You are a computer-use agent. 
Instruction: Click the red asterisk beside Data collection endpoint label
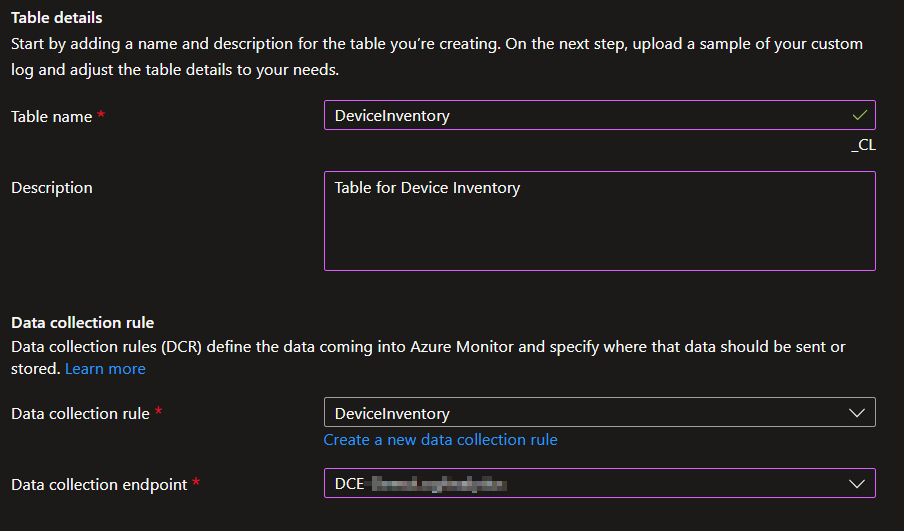(196, 484)
